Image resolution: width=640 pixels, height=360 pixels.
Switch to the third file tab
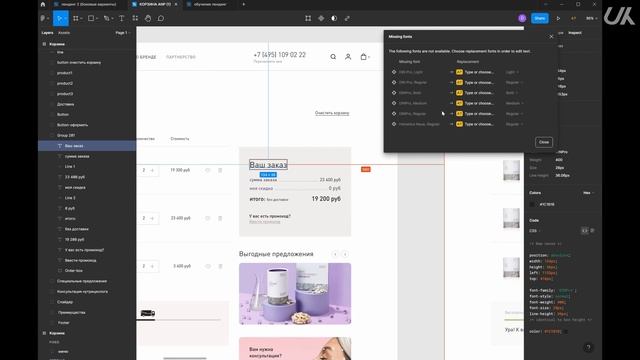[x=209, y=4]
